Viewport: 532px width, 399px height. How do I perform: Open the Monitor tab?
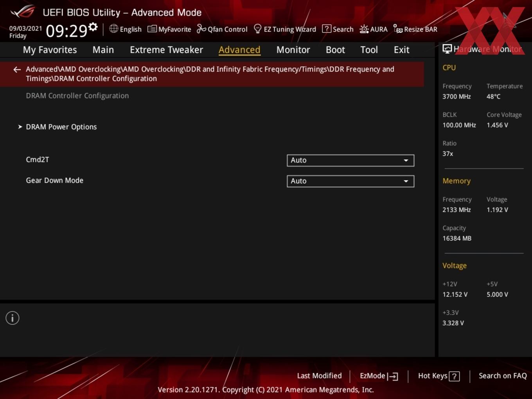[x=293, y=50]
